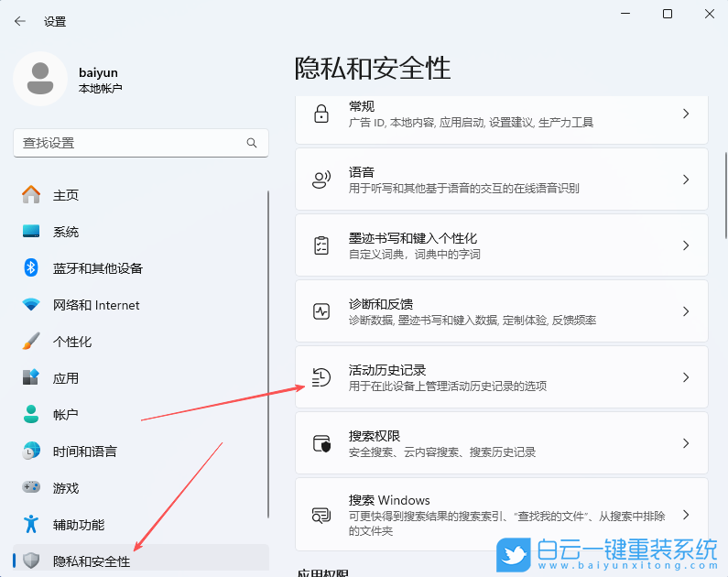Screen dimensions: 728x577
Task: Click the 语音 speech icon
Action: point(321,180)
